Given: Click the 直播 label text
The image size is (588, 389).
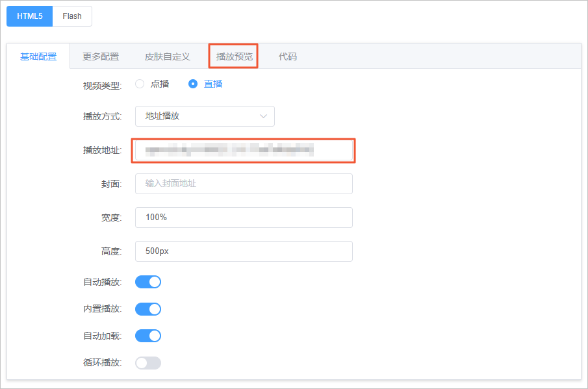Looking at the screenshot, I should [x=213, y=84].
